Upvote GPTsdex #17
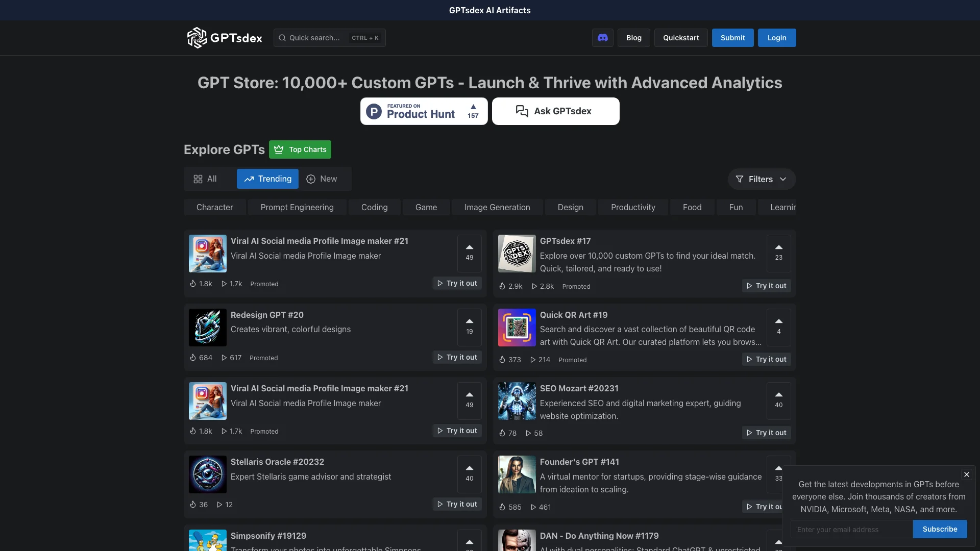 (x=778, y=253)
